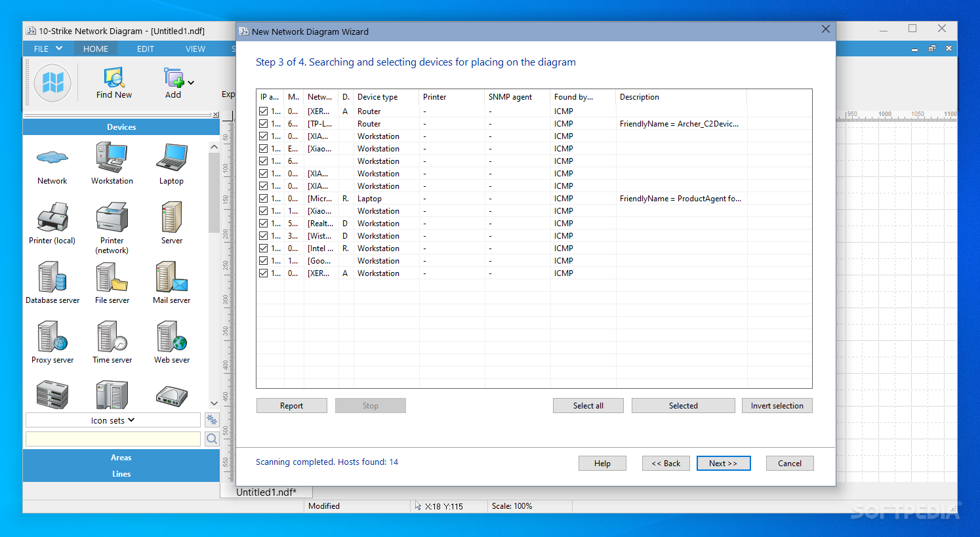Click the Select all button
Viewport: 980px width, 537px height.
tap(588, 406)
